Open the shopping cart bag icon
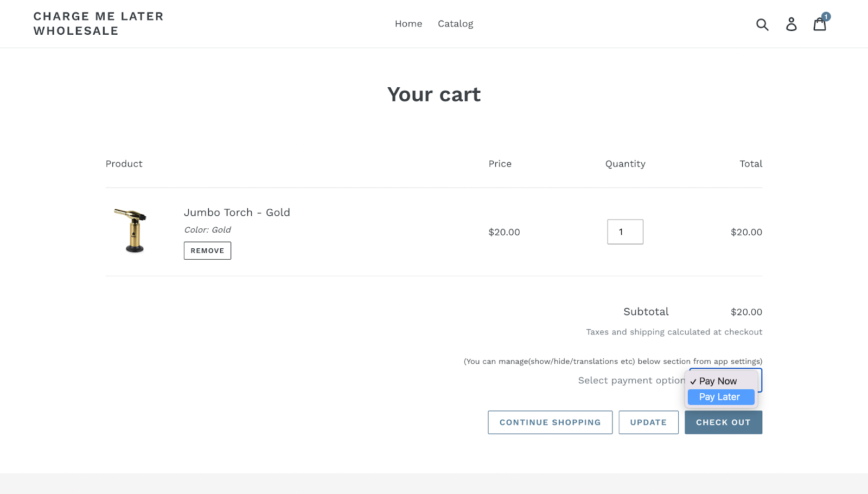Viewport: 868px width, 494px height. (819, 25)
